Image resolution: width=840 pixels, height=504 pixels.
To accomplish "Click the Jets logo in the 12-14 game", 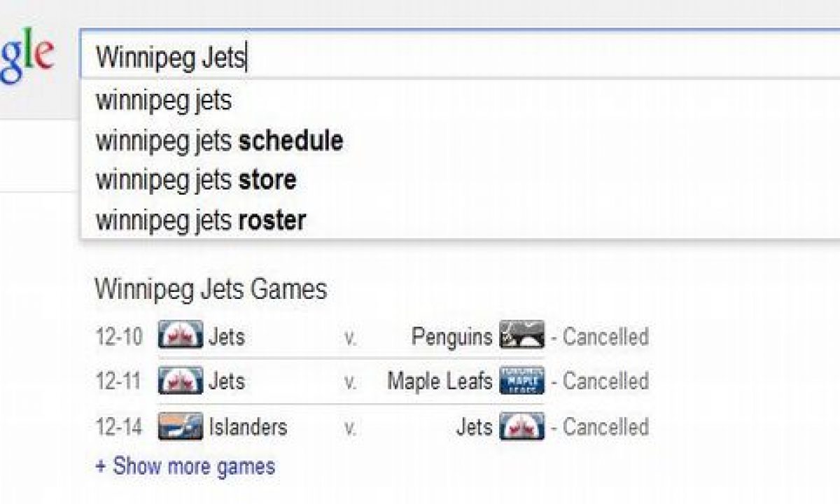I will click(x=521, y=426).
